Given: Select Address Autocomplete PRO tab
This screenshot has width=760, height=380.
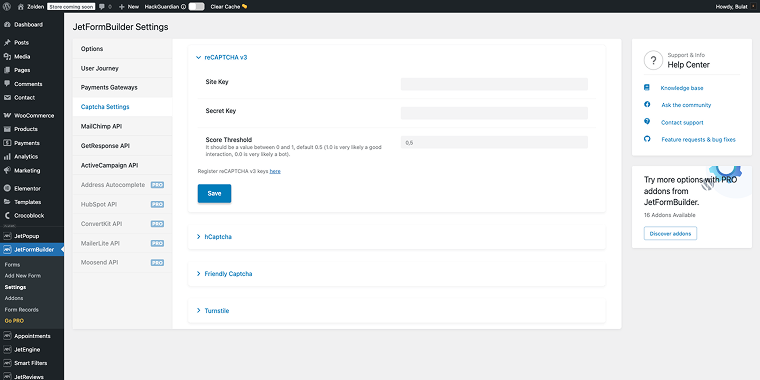Looking at the screenshot, I should pyautogui.click(x=123, y=185).
